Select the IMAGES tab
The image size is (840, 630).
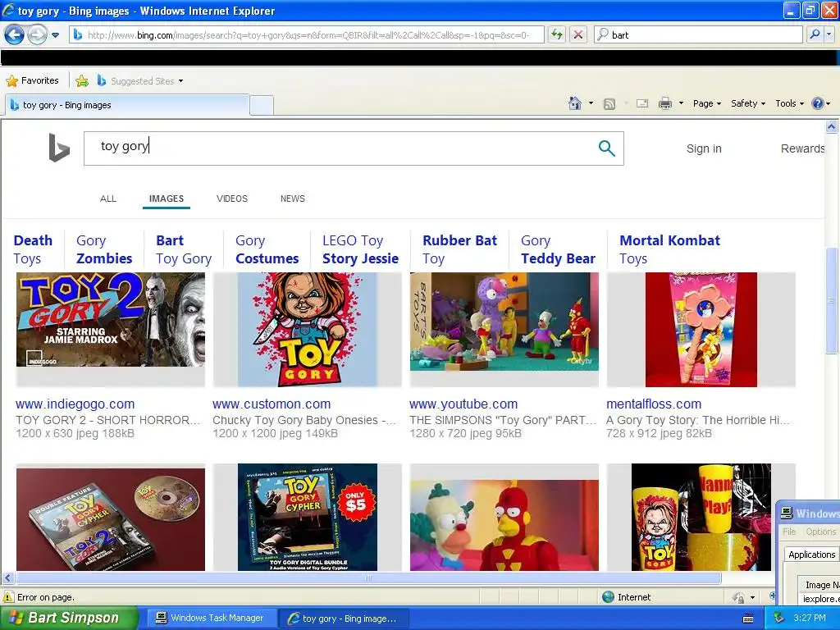166,199
